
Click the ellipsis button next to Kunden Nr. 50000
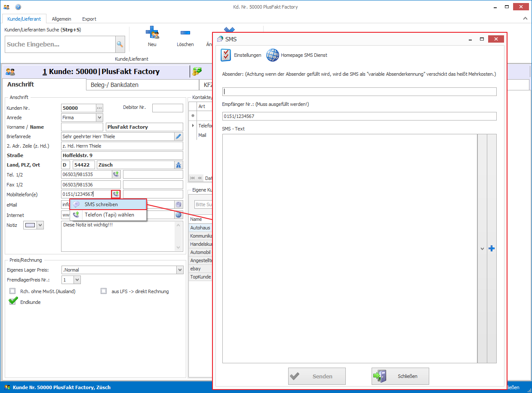point(100,108)
